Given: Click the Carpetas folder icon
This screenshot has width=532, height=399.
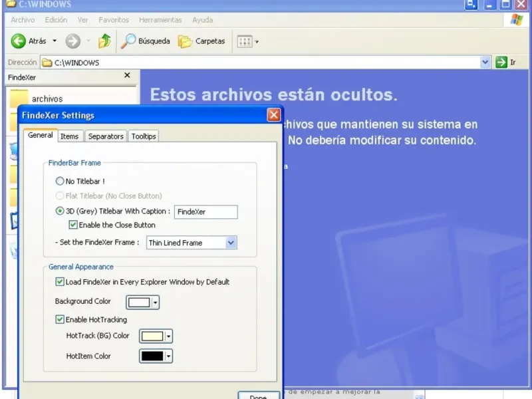Looking at the screenshot, I should pyautogui.click(x=185, y=41).
